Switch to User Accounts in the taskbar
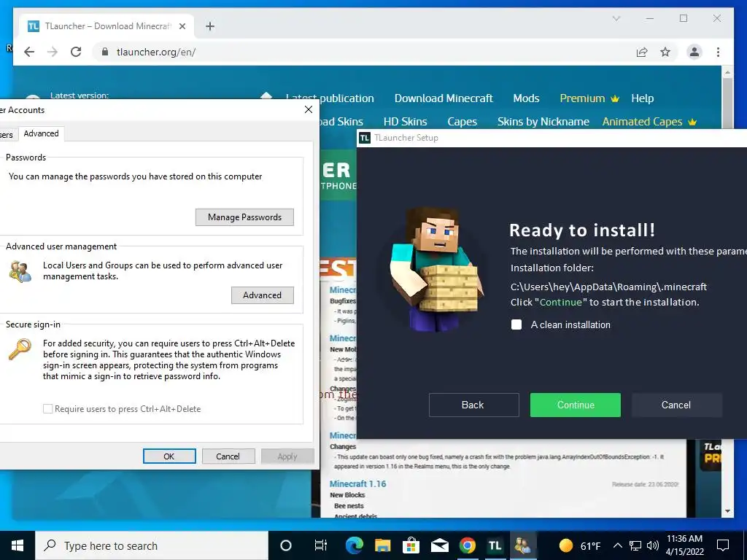This screenshot has height=560, width=747. coord(523,545)
